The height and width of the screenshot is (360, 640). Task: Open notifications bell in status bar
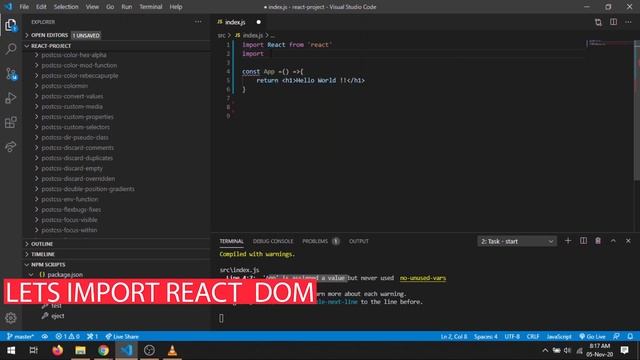630,336
